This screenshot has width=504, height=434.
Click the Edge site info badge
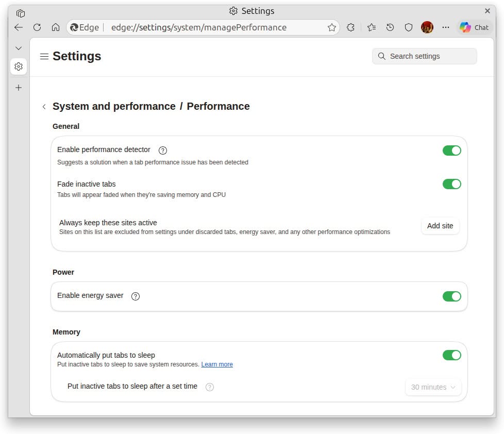[x=85, y=27]
